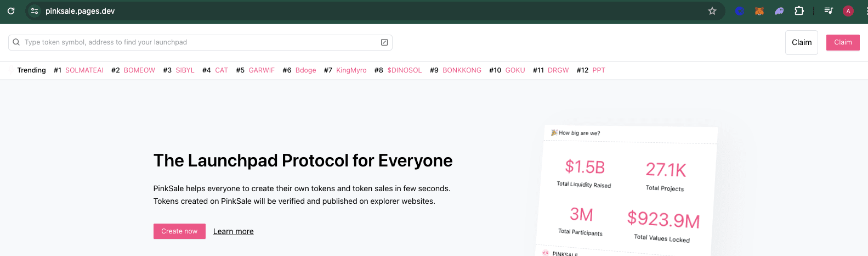Bookmark this page with the star icon
Viewport: 868px width, 256px height.
pos(712,11)
